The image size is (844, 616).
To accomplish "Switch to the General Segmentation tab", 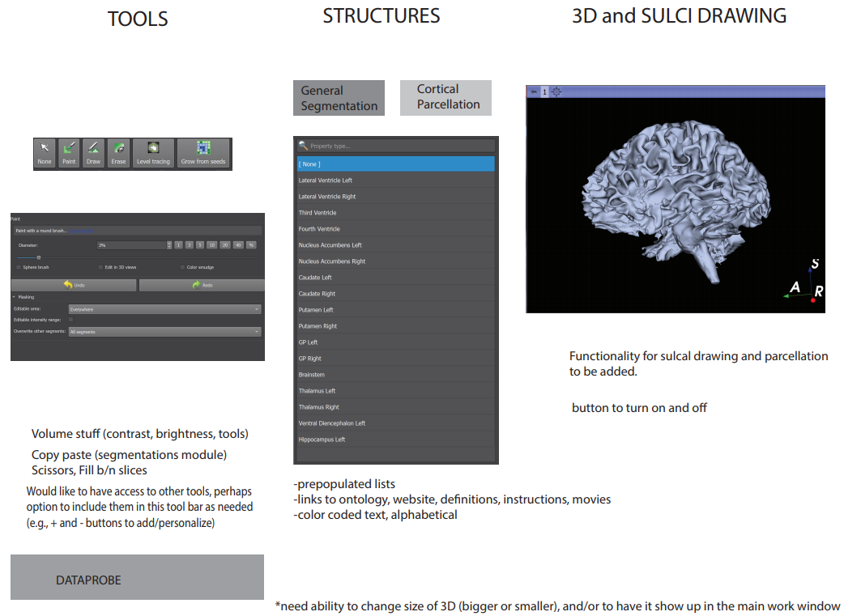I will point(339,97).
